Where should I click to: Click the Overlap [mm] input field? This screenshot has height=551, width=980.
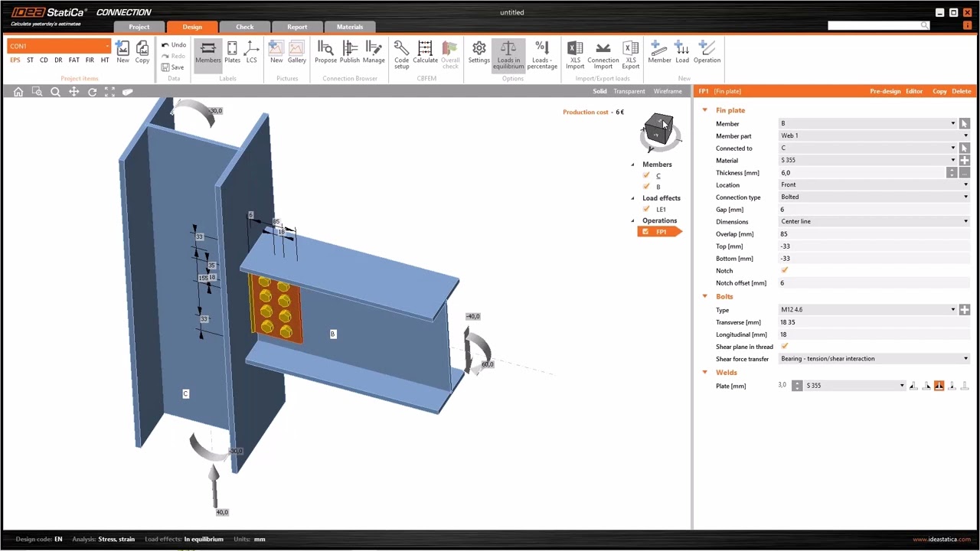pos(874,233)
